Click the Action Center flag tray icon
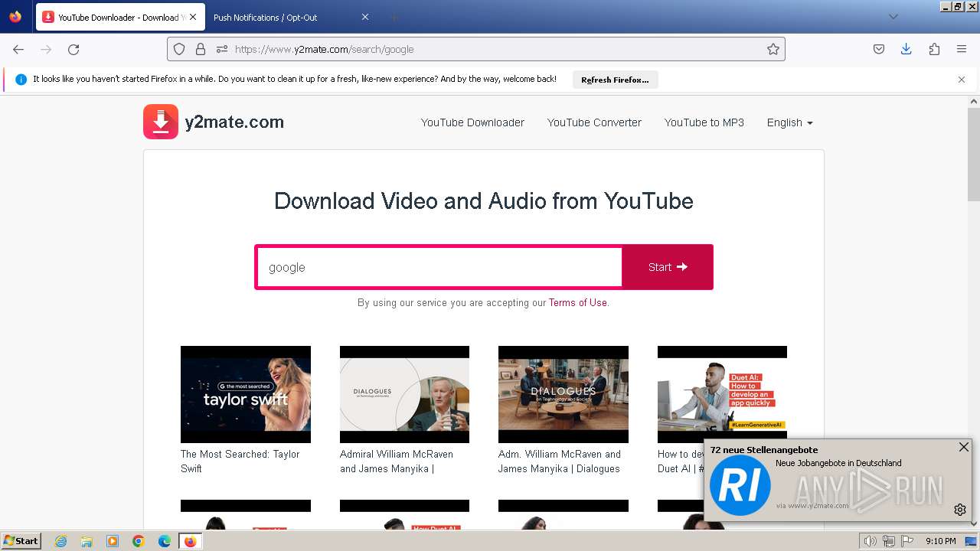 [906, 541]
